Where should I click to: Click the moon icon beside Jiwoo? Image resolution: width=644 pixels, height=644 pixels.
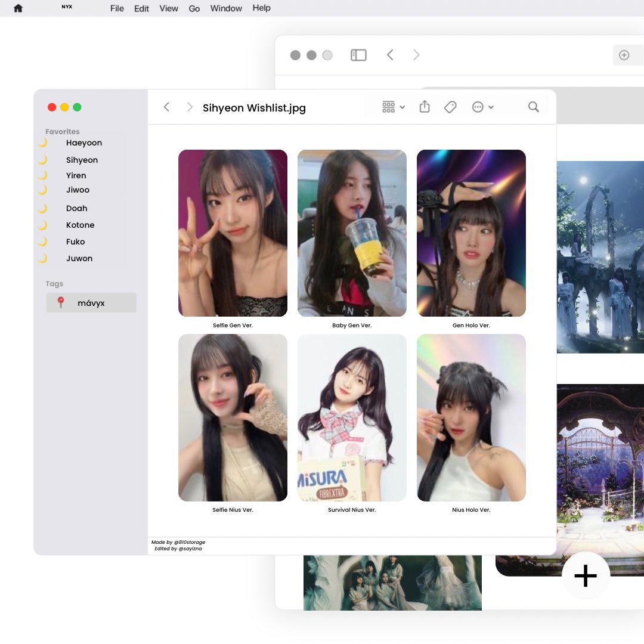(43, 190)
